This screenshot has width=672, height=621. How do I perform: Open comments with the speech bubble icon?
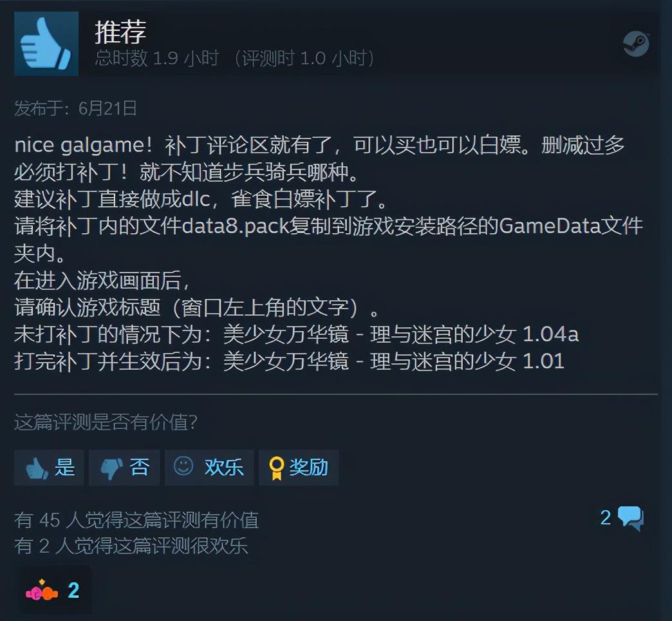click(631, 518)
